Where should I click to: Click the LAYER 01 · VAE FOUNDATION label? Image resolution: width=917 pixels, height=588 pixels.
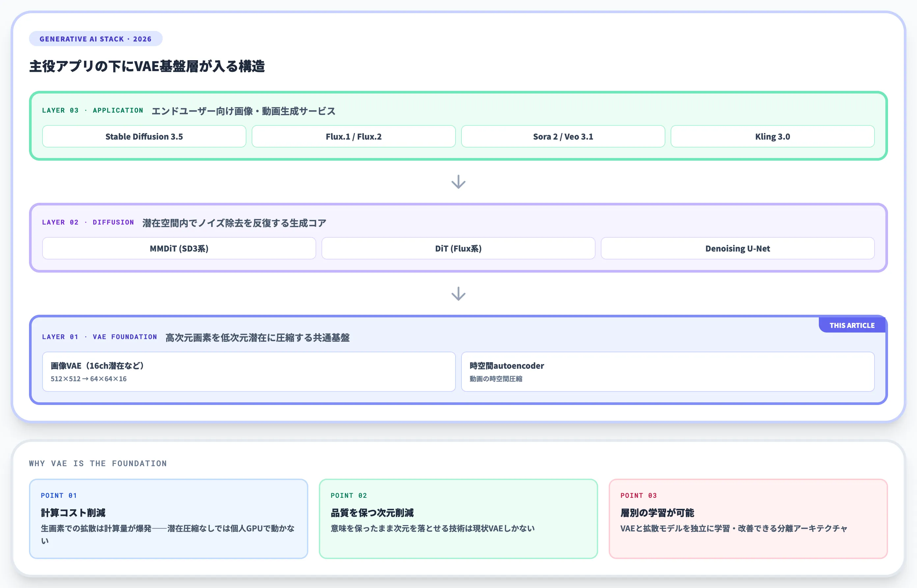[x=100, y=337]
